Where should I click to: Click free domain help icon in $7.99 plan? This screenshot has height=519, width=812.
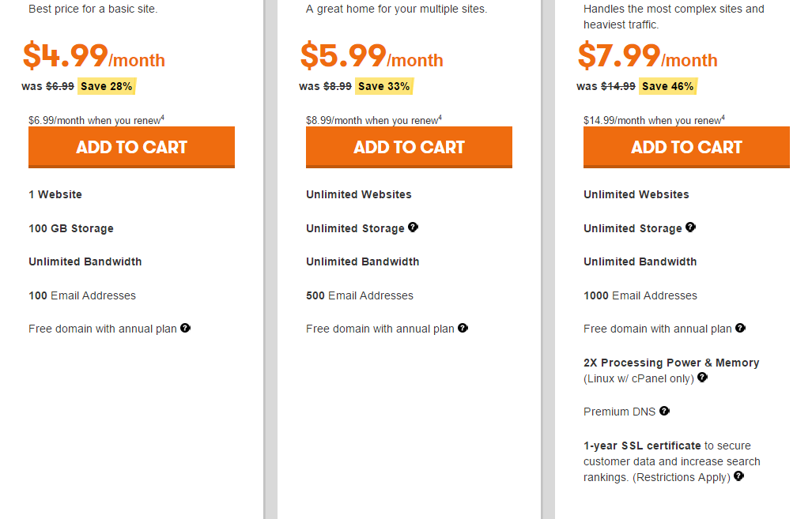[740, 328]
